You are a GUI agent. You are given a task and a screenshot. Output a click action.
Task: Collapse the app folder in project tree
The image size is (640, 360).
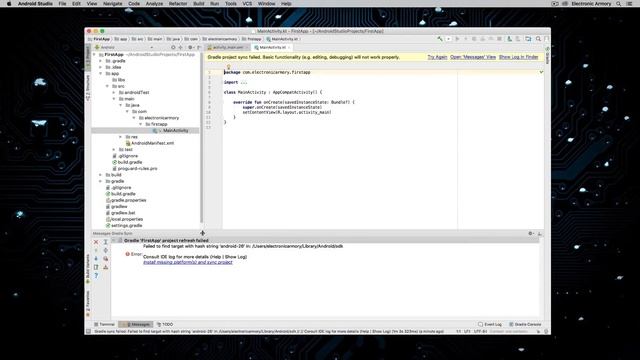point(101,73)
